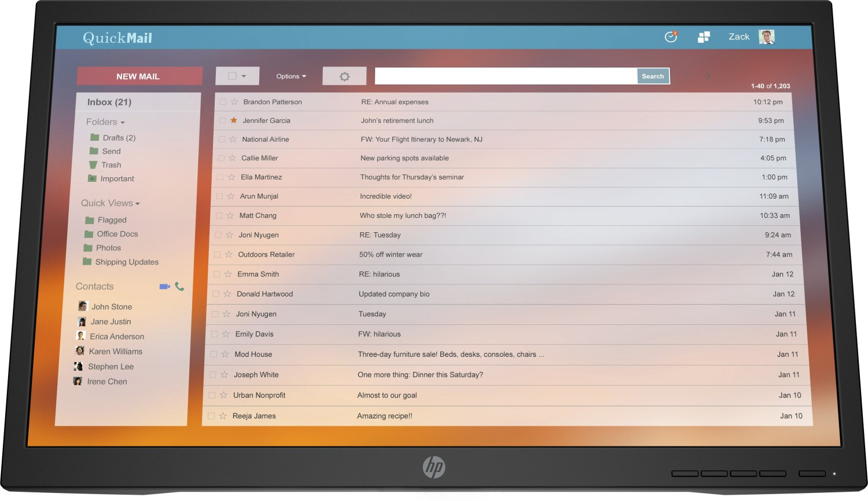This screenshot has height=501, width=868.
Task: Expand the Options dropdown menu
Action: point(291,76)
